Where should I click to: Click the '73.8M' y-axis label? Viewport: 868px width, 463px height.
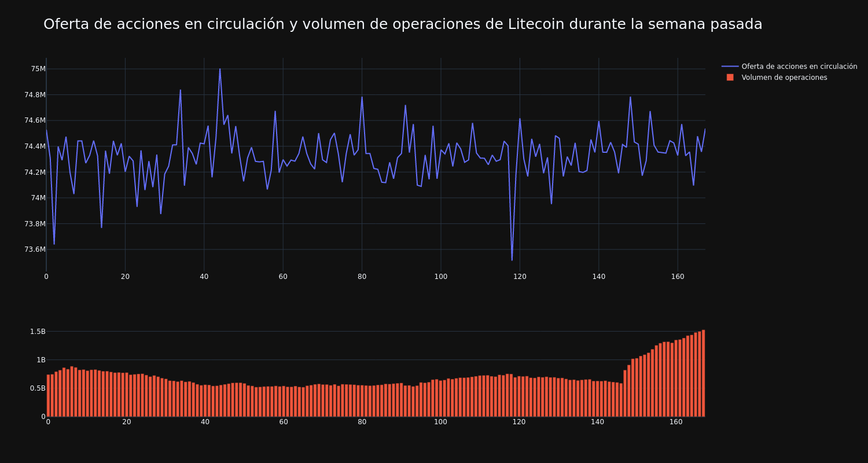coord(35,224)
